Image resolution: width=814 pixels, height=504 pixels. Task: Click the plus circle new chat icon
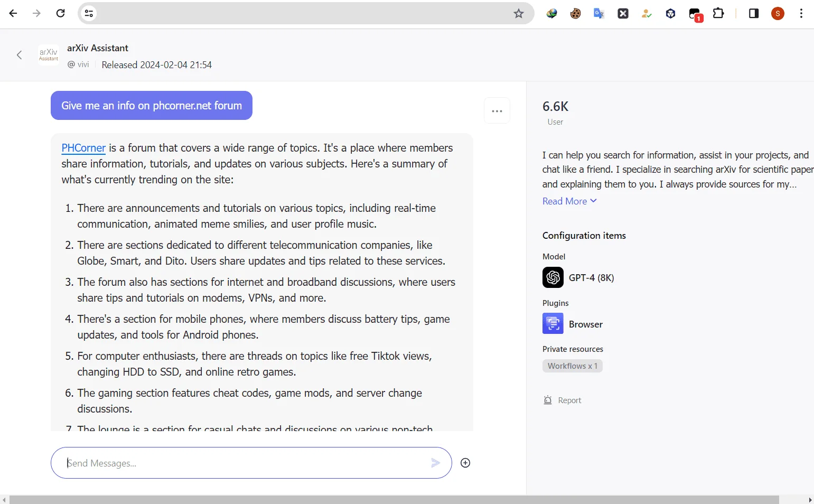pos(465,463)
